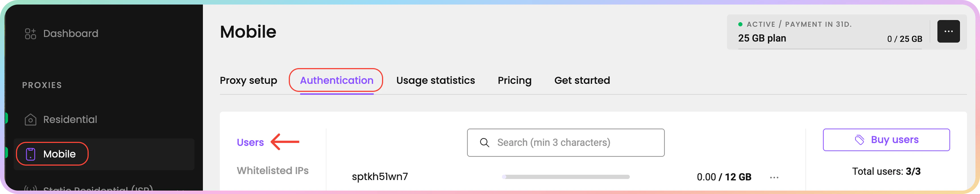Open the three-dot menu for user sptkh51wn7
The height and width of the screenshot is (194, 980).
coord(774,177)
